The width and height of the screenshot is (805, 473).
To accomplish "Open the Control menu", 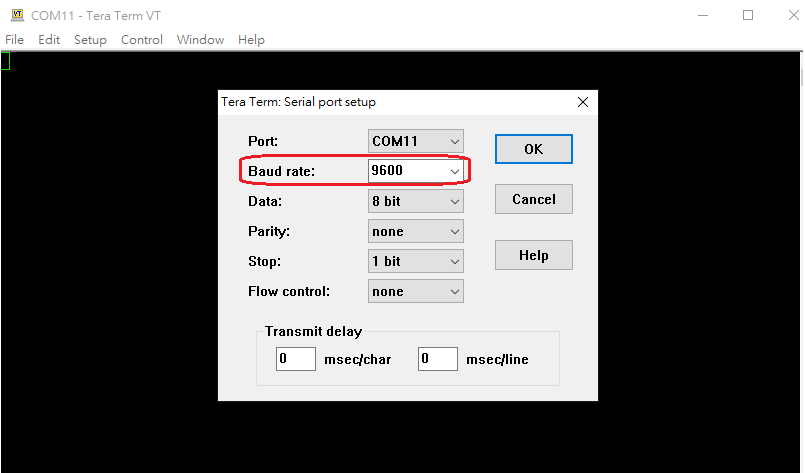I will (142, 40).
